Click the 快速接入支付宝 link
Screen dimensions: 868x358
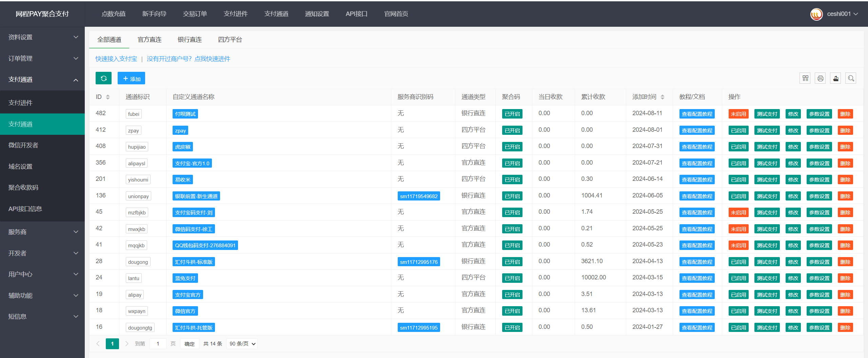[x=116, y=59]
